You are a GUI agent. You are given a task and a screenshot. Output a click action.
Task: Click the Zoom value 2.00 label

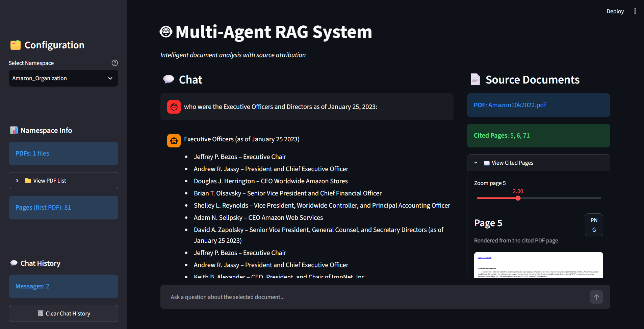[x=518, y=191]
